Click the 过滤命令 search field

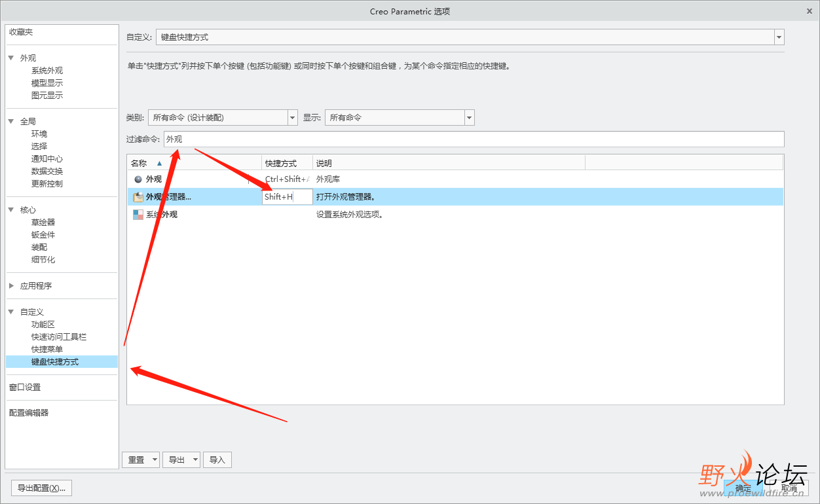pyautogui.click(x=474, y=139)
